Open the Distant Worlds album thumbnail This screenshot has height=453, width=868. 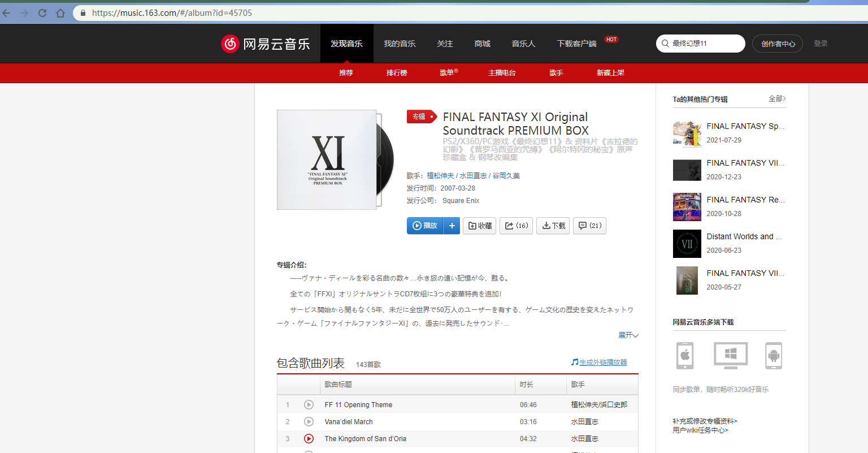point(687,244)
